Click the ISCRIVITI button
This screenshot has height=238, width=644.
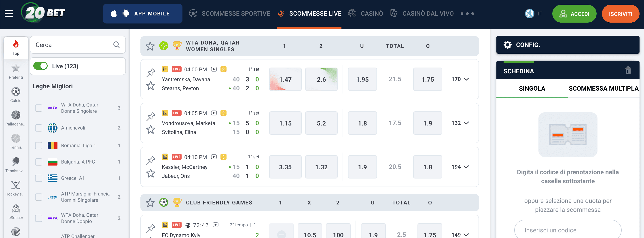621,13
